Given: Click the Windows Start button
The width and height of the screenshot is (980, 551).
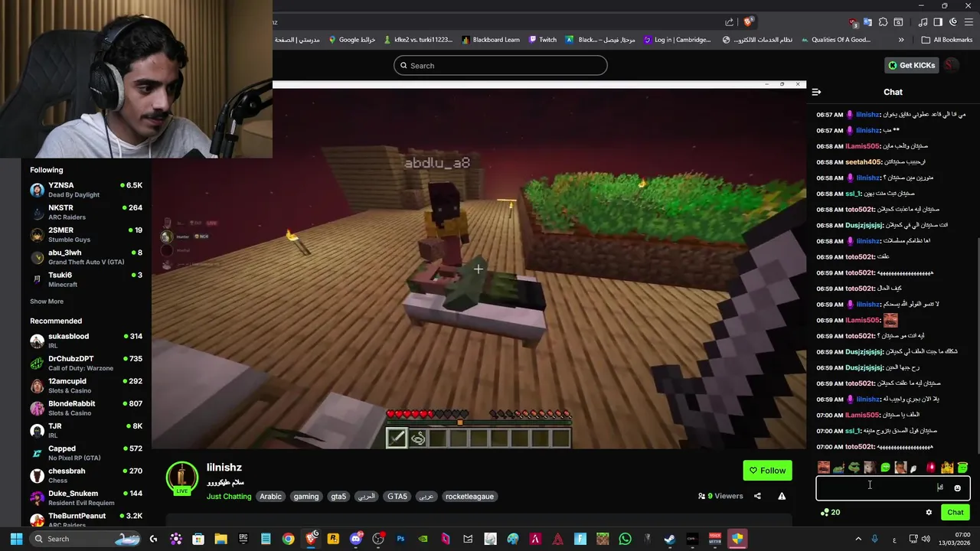Looking at the screenshot, I should tap(16, 539).
